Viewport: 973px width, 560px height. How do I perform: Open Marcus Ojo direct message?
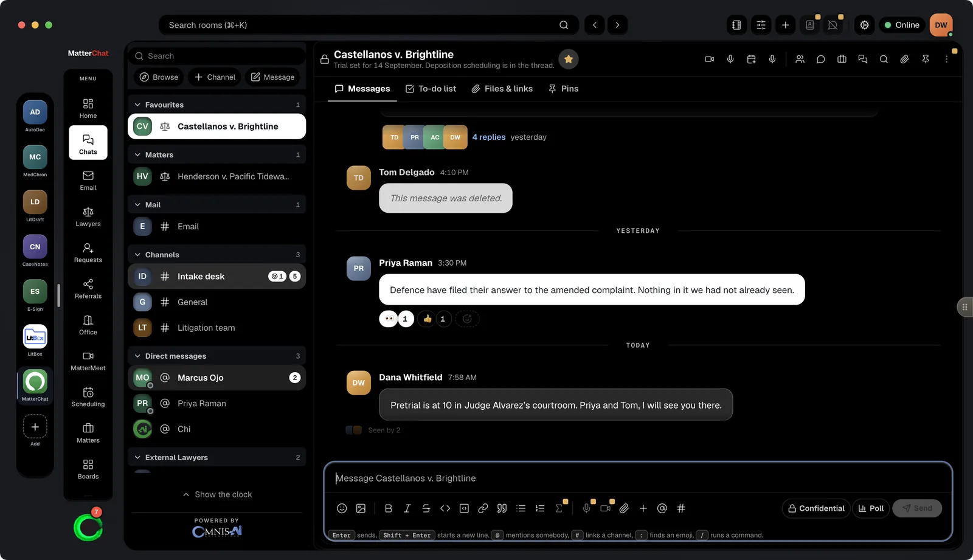(216, 378)
